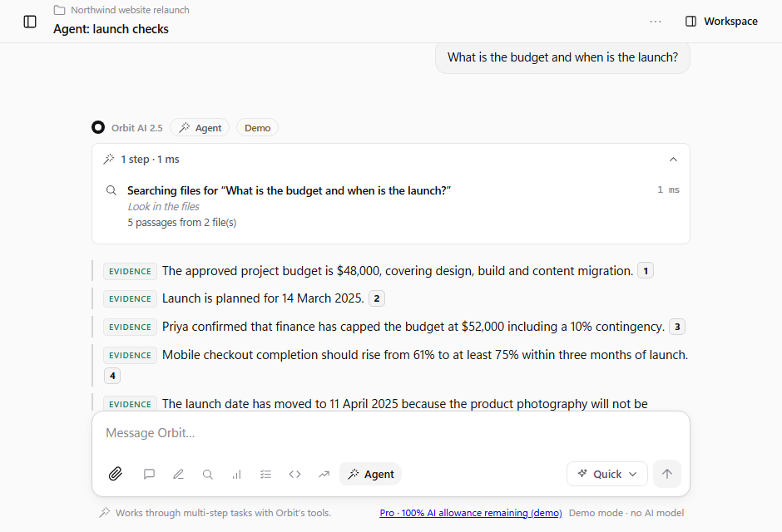This screenshot has height=532, width=782.
Task: Click the "Demo mode · no AI model" text
Action: coord(626,513)
